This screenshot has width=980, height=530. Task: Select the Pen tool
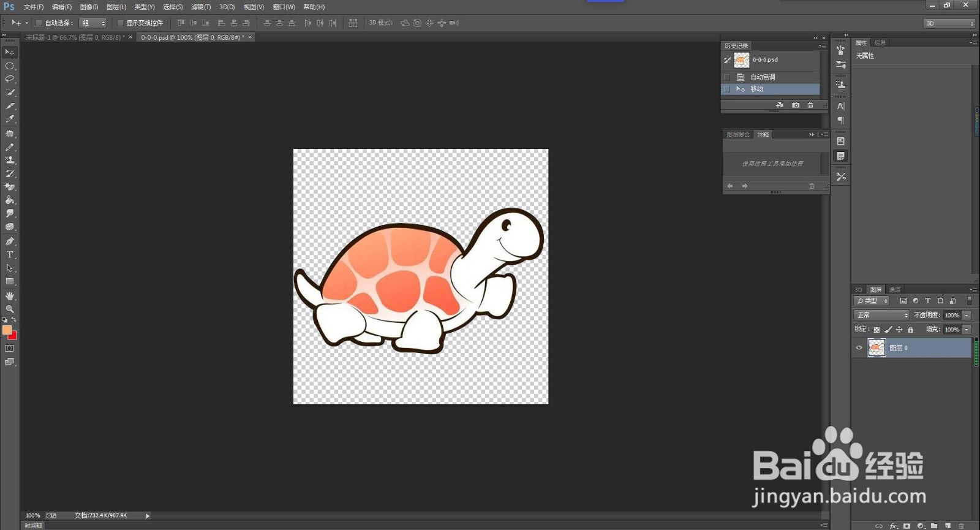pyautogui.click(x=9, y=241)
